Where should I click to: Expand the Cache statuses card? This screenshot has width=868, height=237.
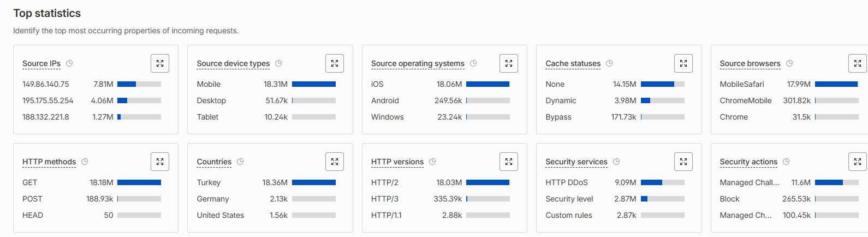point(683,63)
